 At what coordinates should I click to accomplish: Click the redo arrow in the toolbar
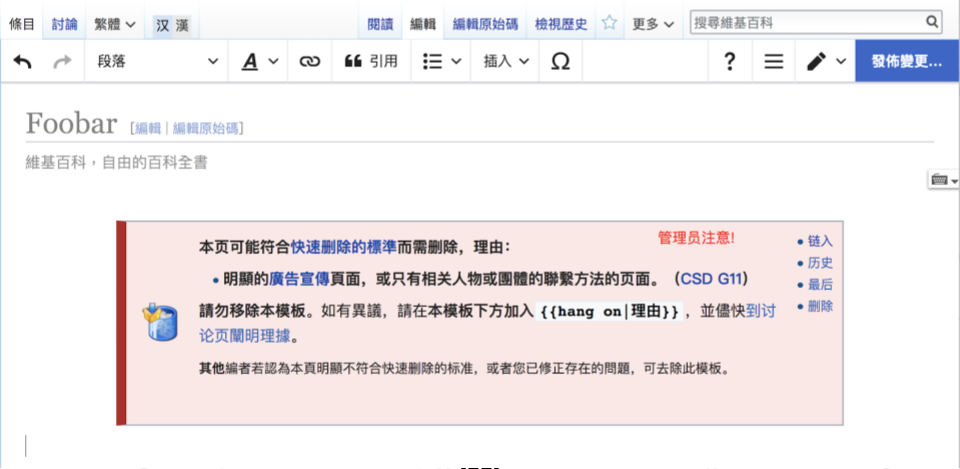click(62, 61)
